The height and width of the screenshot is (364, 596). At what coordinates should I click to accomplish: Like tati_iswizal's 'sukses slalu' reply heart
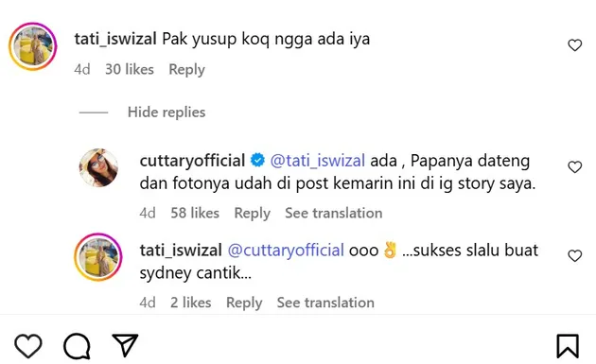[575, 255]
